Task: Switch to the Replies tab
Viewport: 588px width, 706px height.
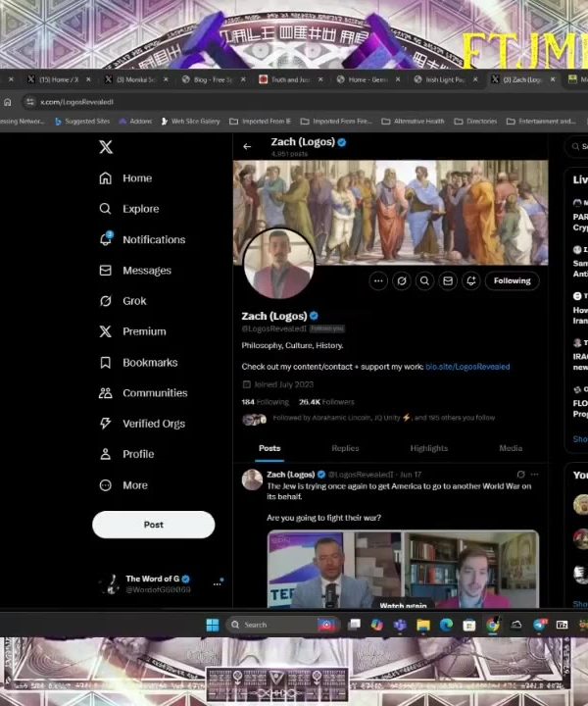Action: point(345,448)
